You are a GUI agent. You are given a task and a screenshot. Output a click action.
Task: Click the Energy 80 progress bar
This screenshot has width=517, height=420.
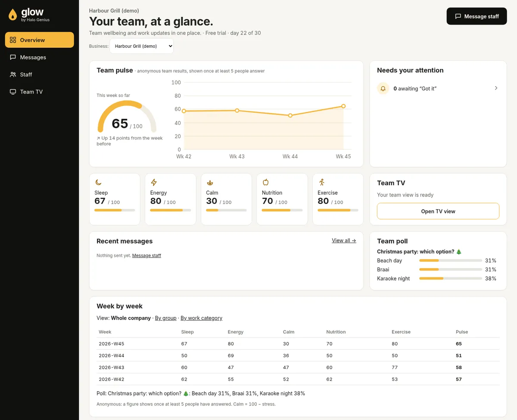click(x=171, y=210)
